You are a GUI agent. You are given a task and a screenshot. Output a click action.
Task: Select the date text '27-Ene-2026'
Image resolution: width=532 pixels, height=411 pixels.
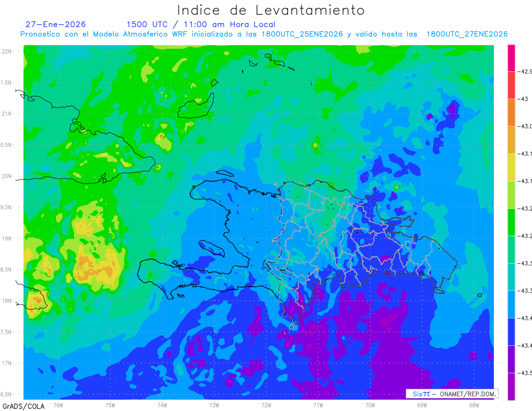55,24
